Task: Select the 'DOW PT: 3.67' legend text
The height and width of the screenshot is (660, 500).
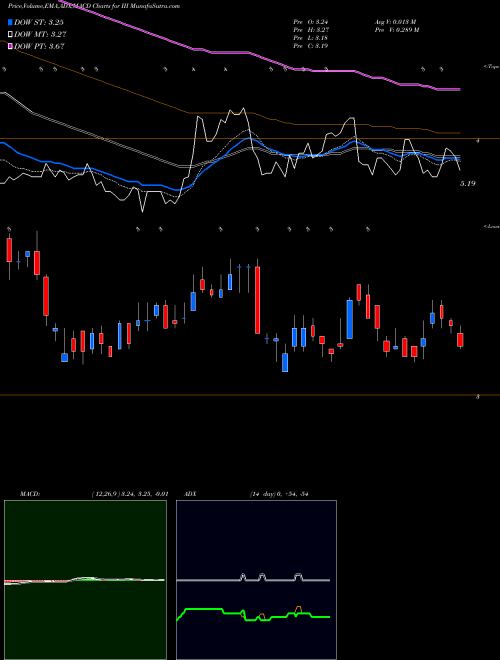Action: tap(39, 46)
